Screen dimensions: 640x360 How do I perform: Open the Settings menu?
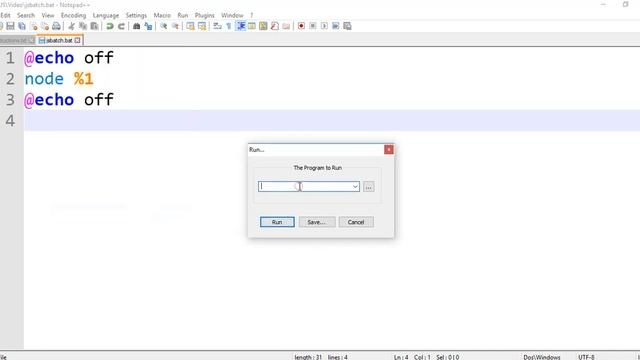tap(136, 15)
